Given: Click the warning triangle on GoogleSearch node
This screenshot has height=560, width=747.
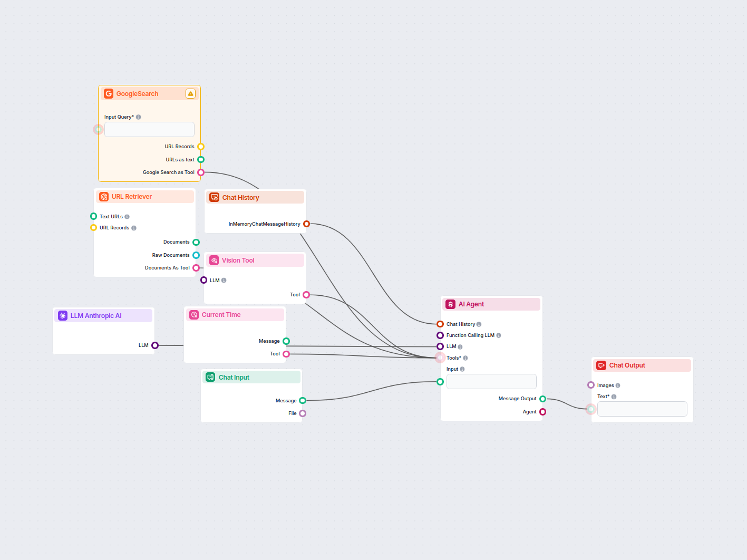Looking at the screenshot, I should click(x=191, y=93).
